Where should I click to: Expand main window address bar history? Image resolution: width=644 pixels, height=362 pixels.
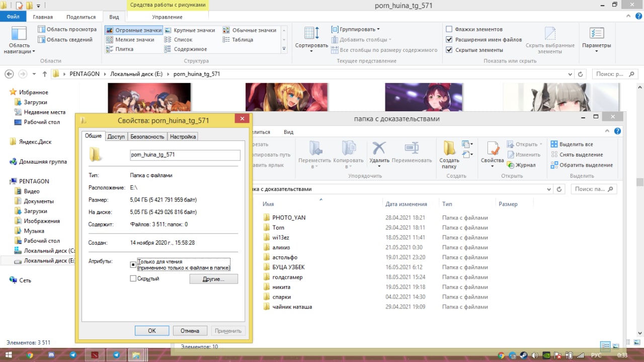tap(570, 74)
